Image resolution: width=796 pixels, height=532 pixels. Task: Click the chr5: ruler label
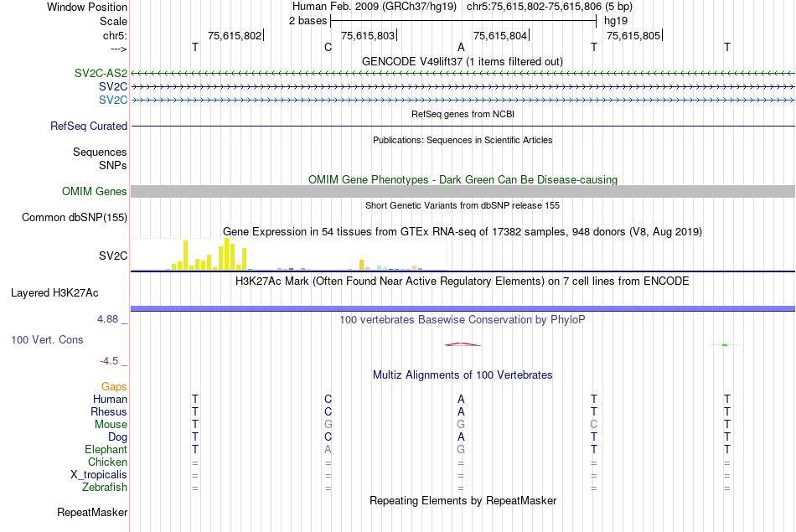115,35
